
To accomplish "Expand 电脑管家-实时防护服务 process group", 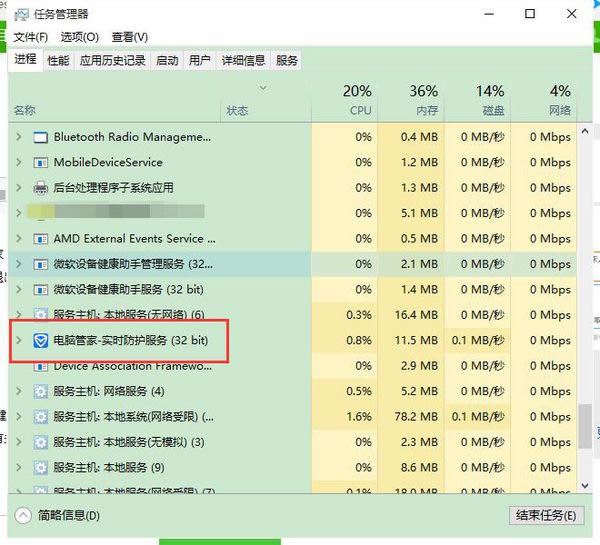I will (x=19, y=341).
